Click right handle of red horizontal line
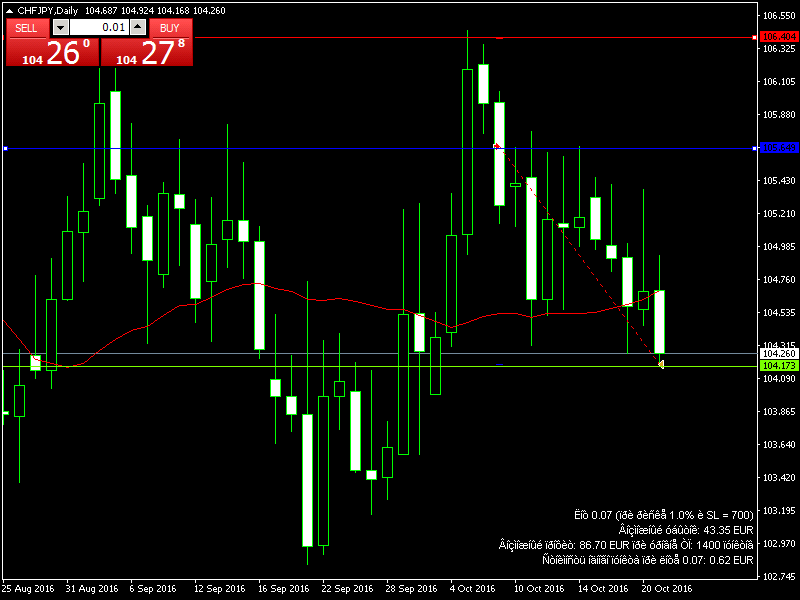The height and width of the screenshot is (600, 800). point(755,37)
